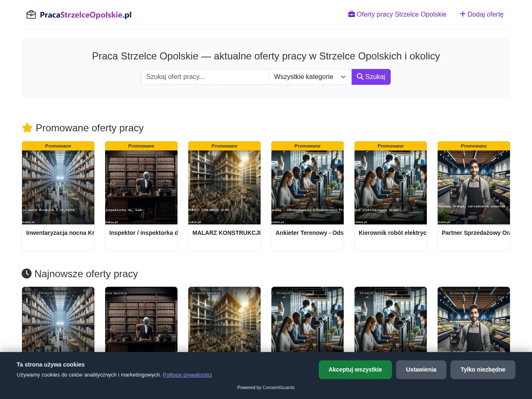This screenshot has width=532, height=399.
Task: Open the Oferty pracy Strzelce Opolskie menu link
Action: [x=397, y=14]
